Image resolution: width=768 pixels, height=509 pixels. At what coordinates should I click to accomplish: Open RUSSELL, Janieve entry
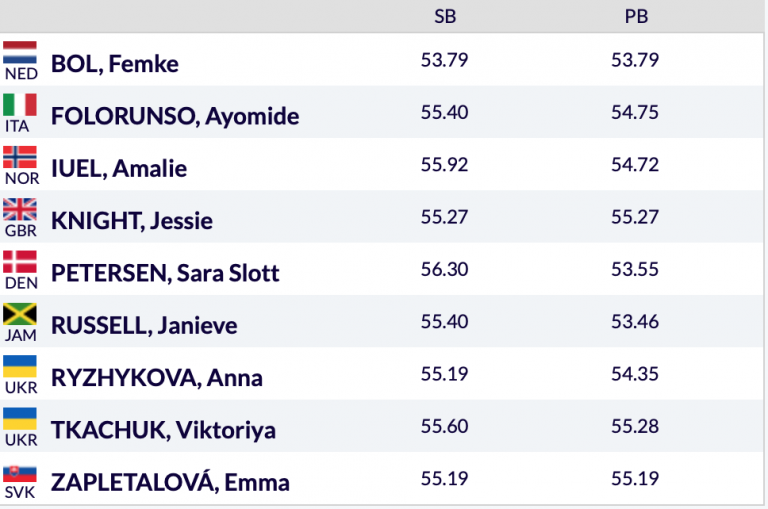click(144, 326)
